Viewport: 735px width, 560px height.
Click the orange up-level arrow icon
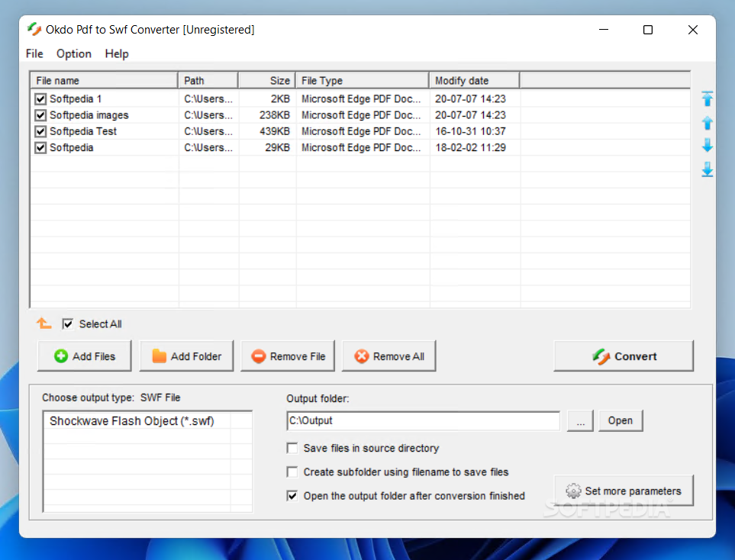[44, 323]
